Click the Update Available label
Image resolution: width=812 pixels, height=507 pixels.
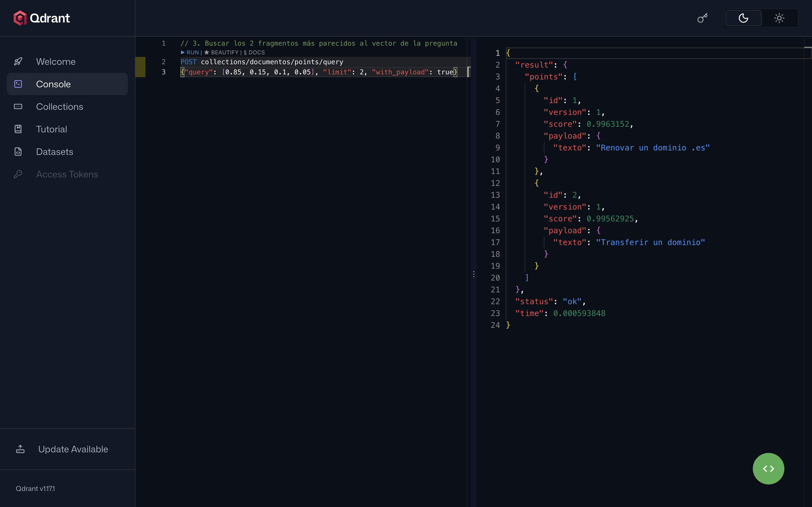coord(73,449)
